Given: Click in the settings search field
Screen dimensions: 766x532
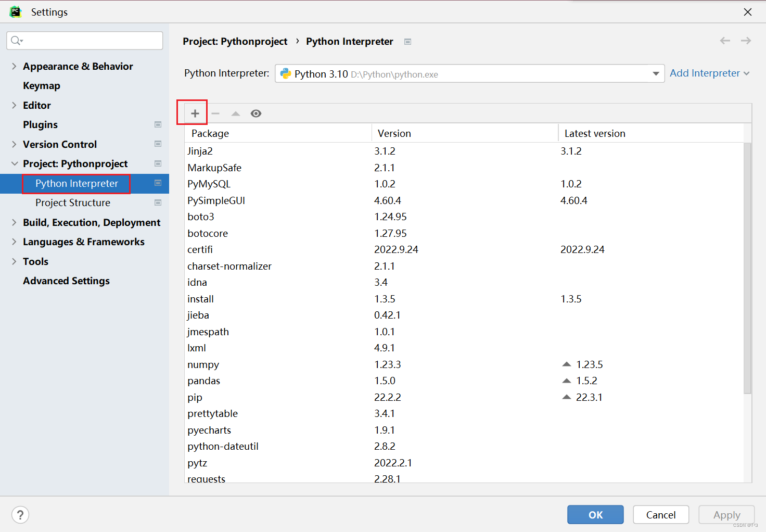Looking at the screenshot, I should (85, 41).
